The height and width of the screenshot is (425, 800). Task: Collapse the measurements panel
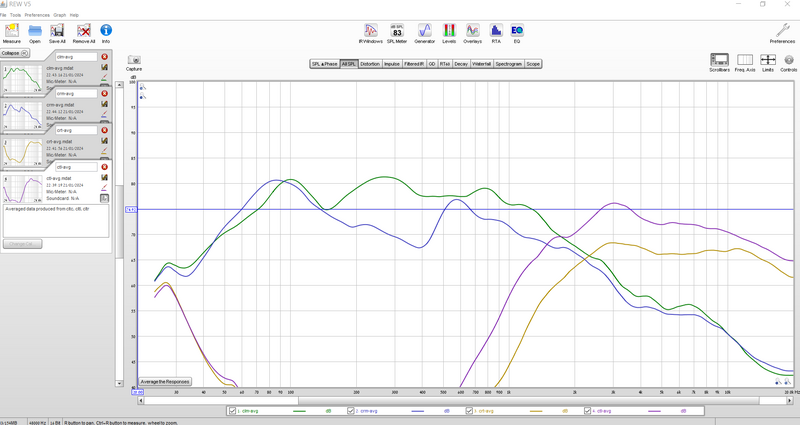point(15,53)
